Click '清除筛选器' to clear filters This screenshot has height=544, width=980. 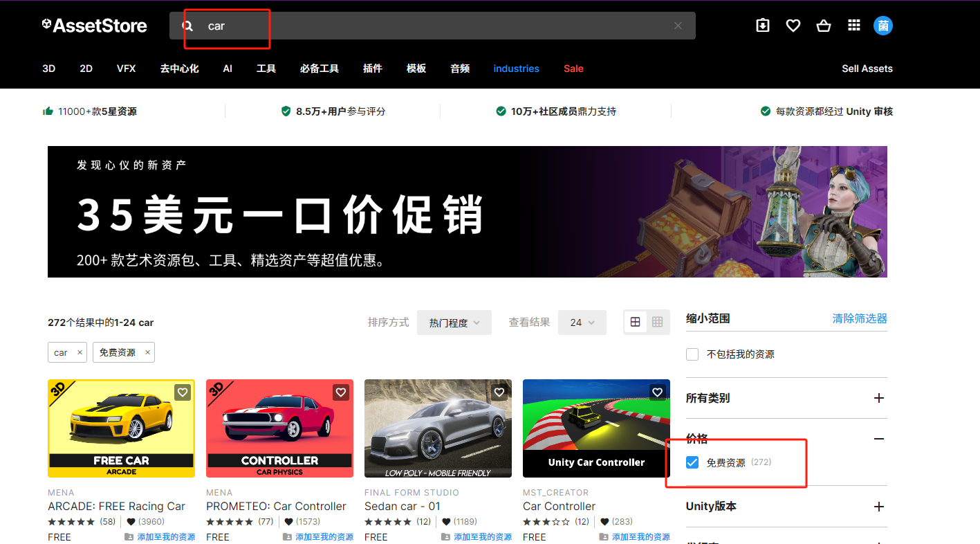click(860, 318)
